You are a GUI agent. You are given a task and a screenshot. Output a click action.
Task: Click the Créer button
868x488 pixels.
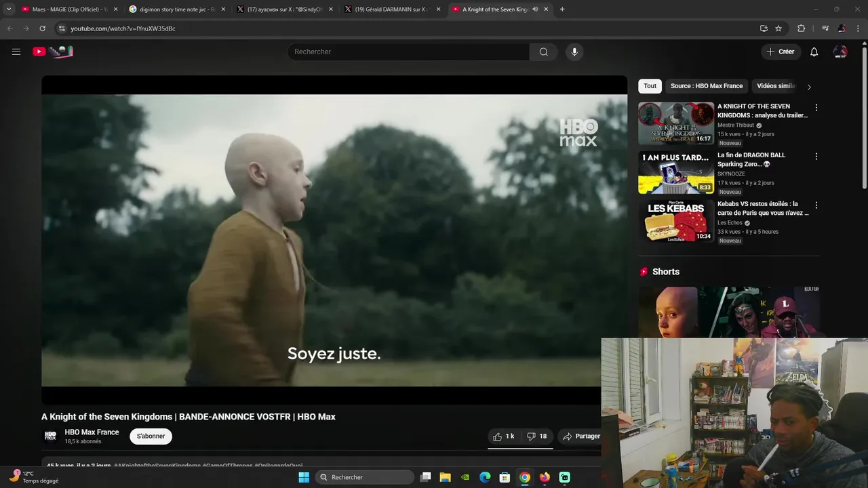coord(781,52)
